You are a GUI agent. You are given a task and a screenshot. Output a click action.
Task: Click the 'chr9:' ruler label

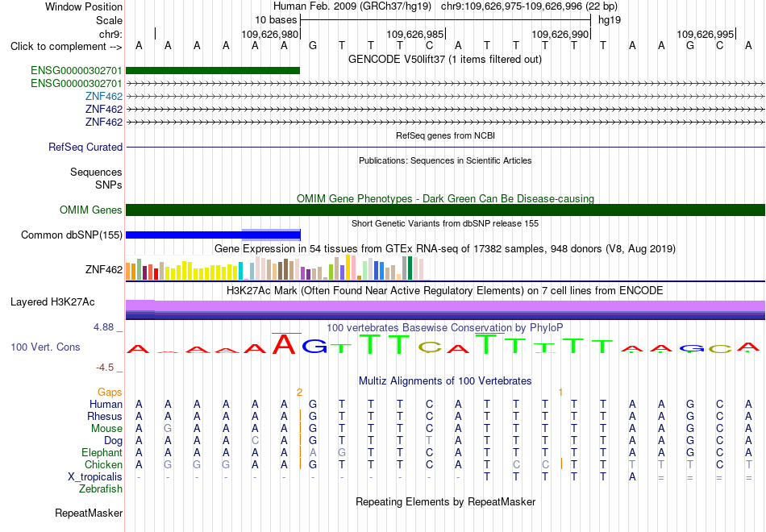[111, 34]
